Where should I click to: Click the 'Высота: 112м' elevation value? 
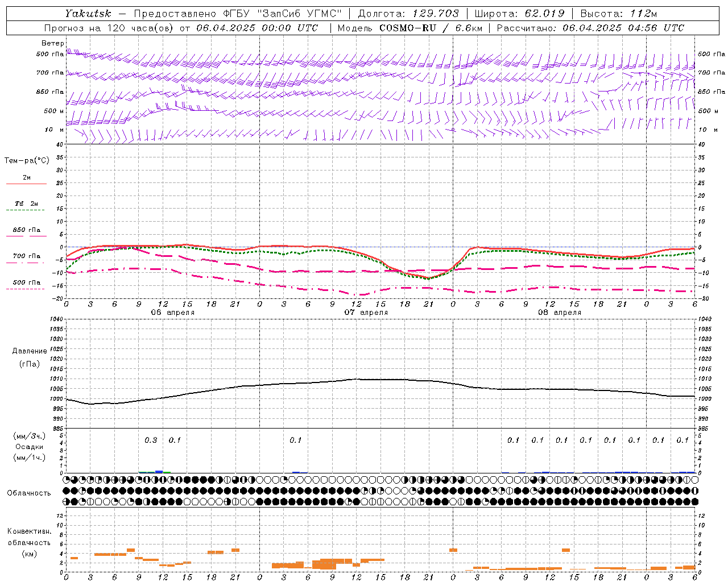pos(619,13)
